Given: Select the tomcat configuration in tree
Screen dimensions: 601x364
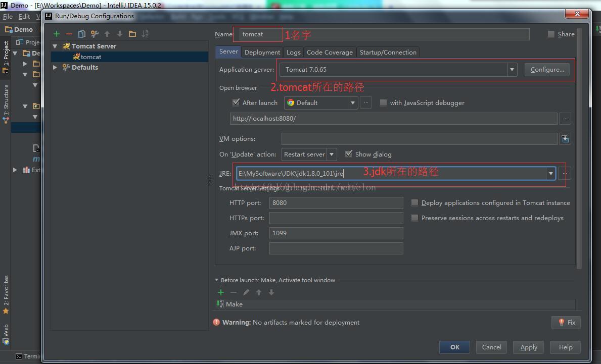Looking at the screenshot, I should pos(91,57).
